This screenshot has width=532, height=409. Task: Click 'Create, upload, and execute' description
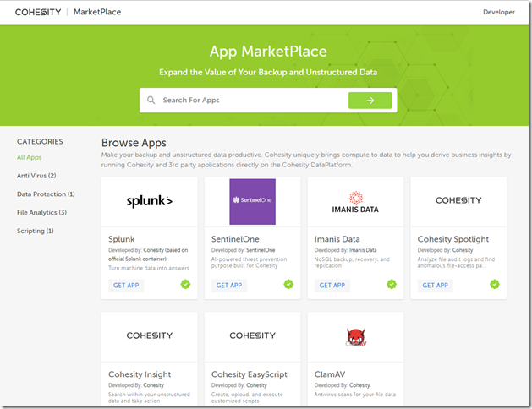point(247,397)
